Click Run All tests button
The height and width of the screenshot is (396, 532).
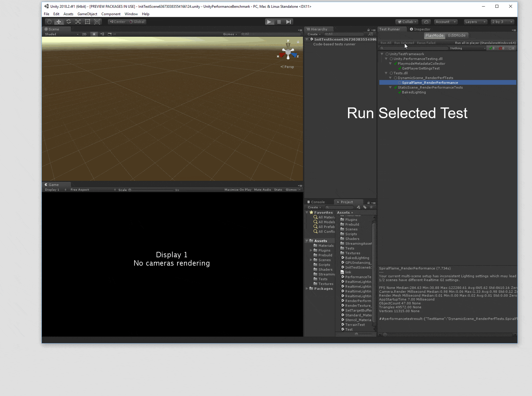tap(386, 43)
